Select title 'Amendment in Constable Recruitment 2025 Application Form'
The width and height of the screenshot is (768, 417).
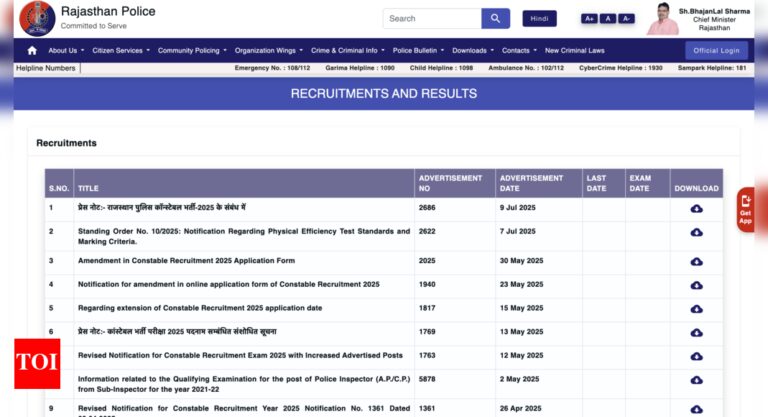[186, 261]
